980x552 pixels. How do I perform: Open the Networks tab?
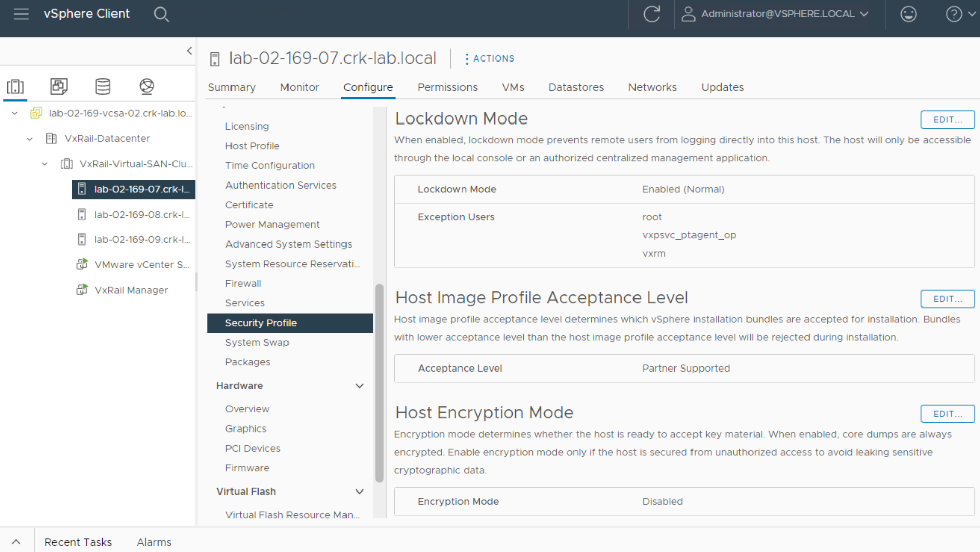click(x=652, y=87)
